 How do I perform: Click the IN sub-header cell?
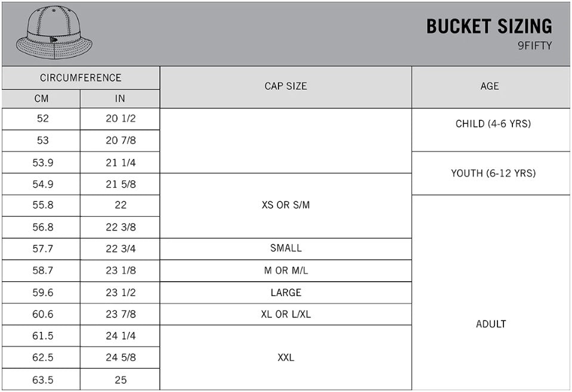coord(120,99)
